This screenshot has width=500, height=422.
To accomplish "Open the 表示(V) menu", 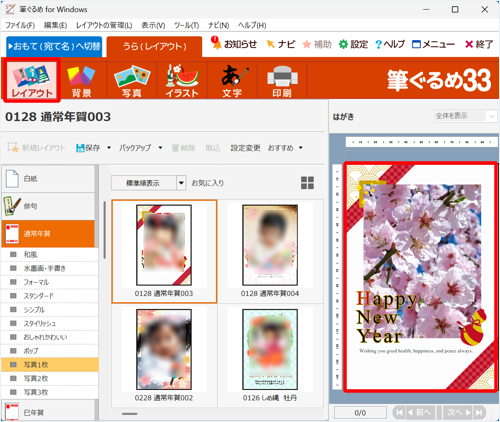I will 153,25.
